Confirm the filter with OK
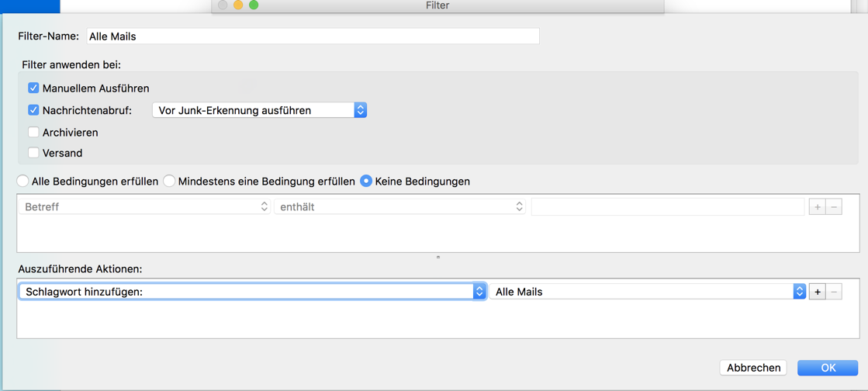 pyautogui.click(x=828, y=368)
